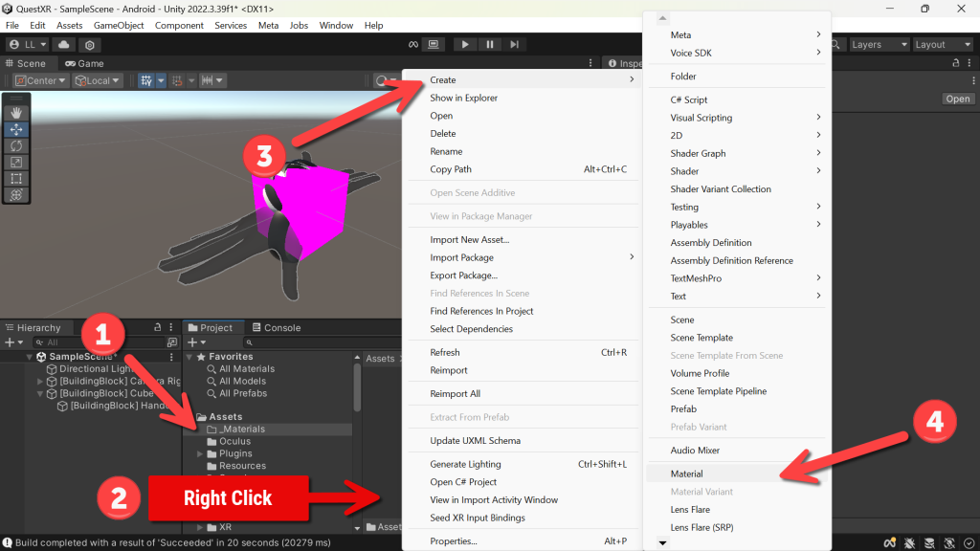Expand the XR folder arrow
Viewport: 980px width, 551px height.
[200, 527]
